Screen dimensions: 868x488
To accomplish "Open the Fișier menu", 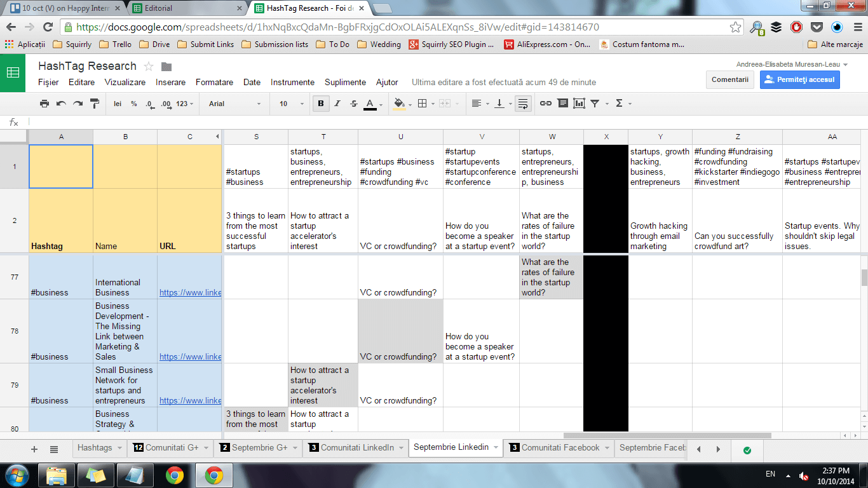I will tap(48, 82).
